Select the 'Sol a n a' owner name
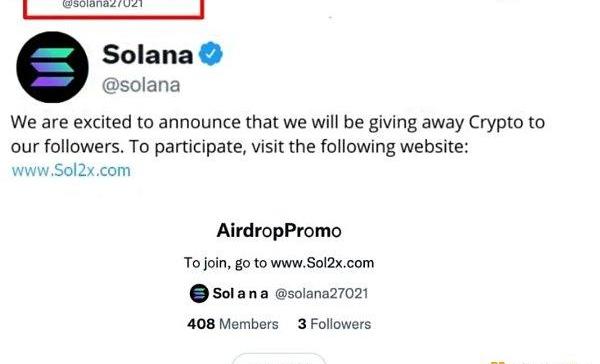Image resolution: width=600 pixels, height=364 pixels. 240,294
